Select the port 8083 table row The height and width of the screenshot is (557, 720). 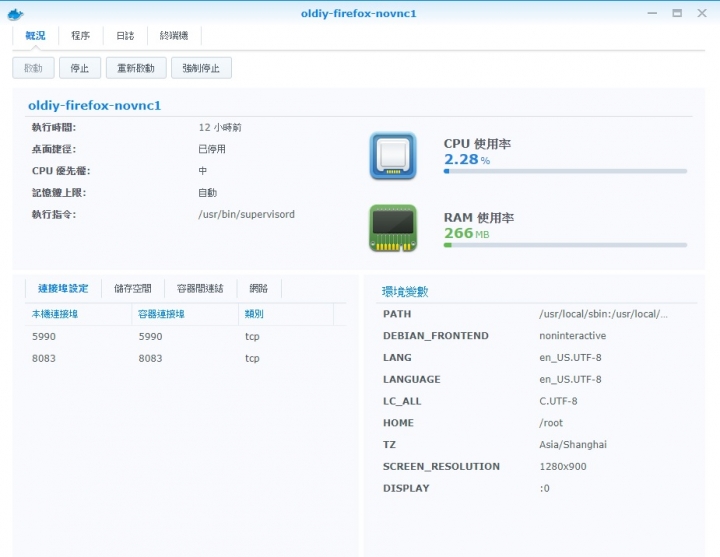185,358
